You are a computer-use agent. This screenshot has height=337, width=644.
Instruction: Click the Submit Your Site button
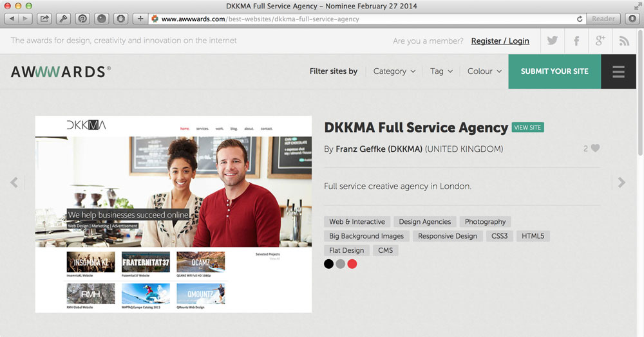point(554,72)
